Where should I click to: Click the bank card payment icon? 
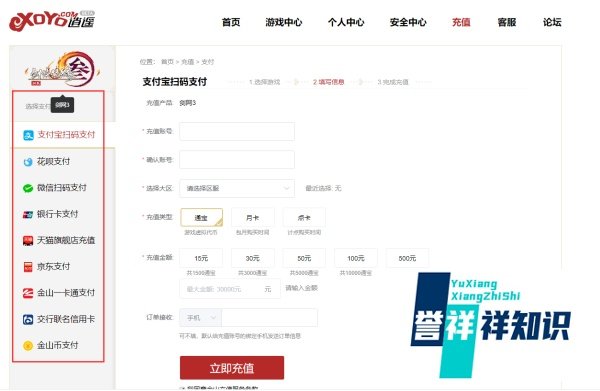tap(28, 215)
